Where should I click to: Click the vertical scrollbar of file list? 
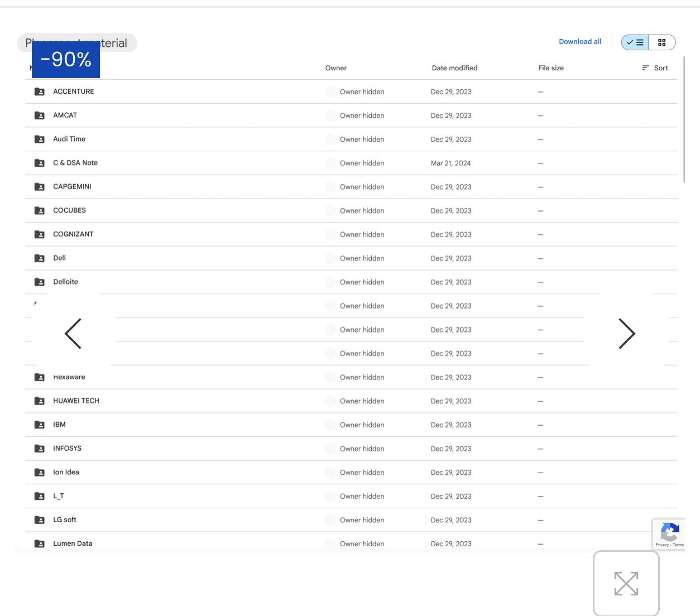(684, 119)
